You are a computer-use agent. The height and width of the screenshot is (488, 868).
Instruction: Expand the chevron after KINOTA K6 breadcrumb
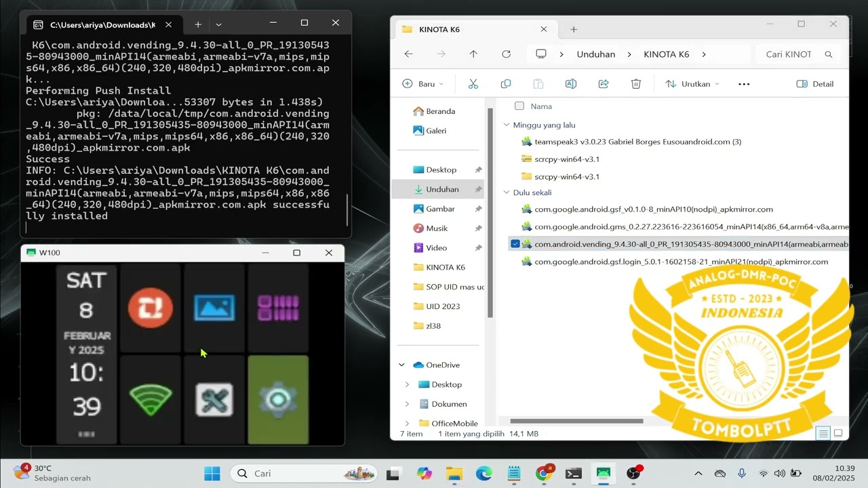click(704, 54)
